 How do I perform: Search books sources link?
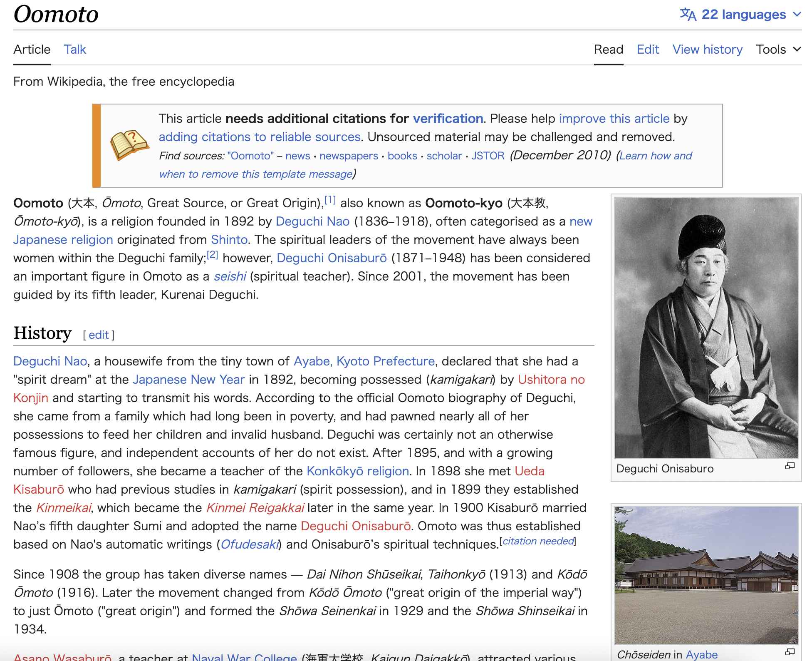tap(402, 156)
